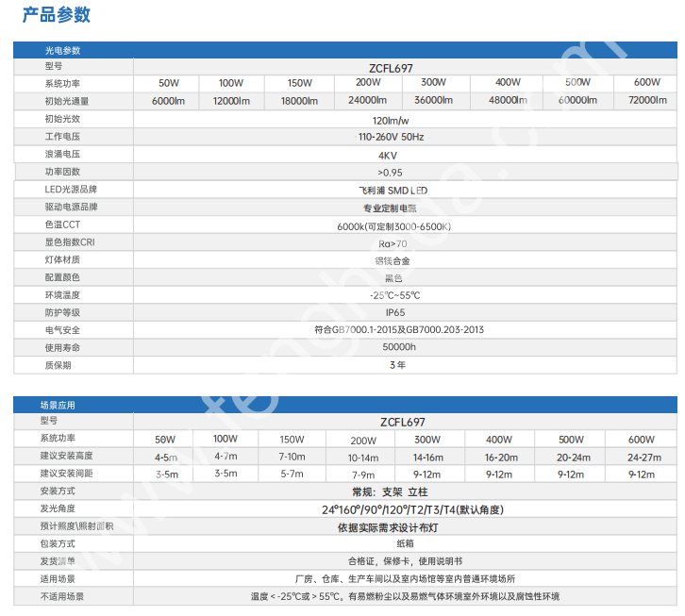Viewport: 685px width, 616px height.
Task: Click the 72000lm value
Action: coord(647,101)
